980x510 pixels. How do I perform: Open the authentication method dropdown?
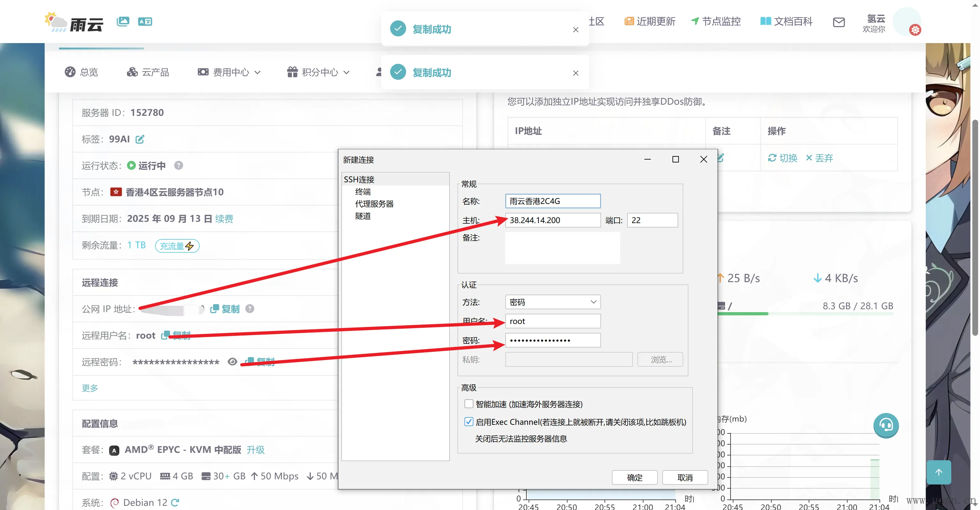tap(553, 302)
